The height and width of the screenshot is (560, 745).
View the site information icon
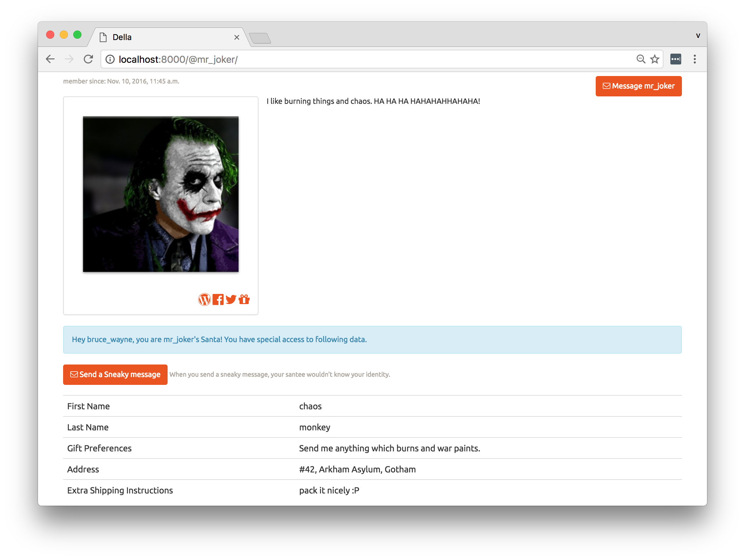coord(110,59)
